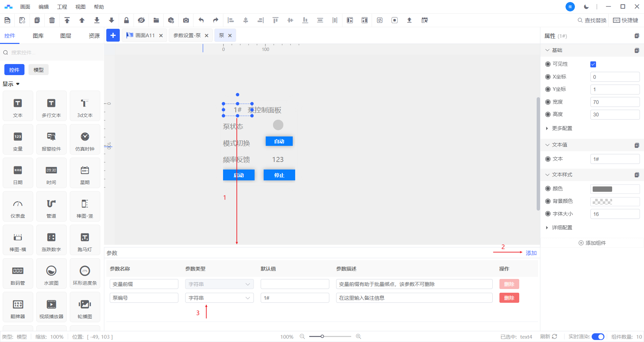Select the X坐标 radio button
This screenshot has width=644, height=342.
548,77
